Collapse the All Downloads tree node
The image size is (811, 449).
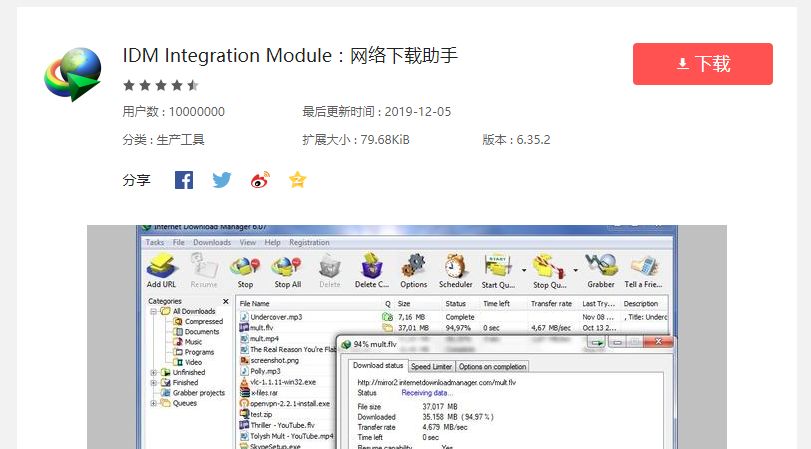(154, 311)
